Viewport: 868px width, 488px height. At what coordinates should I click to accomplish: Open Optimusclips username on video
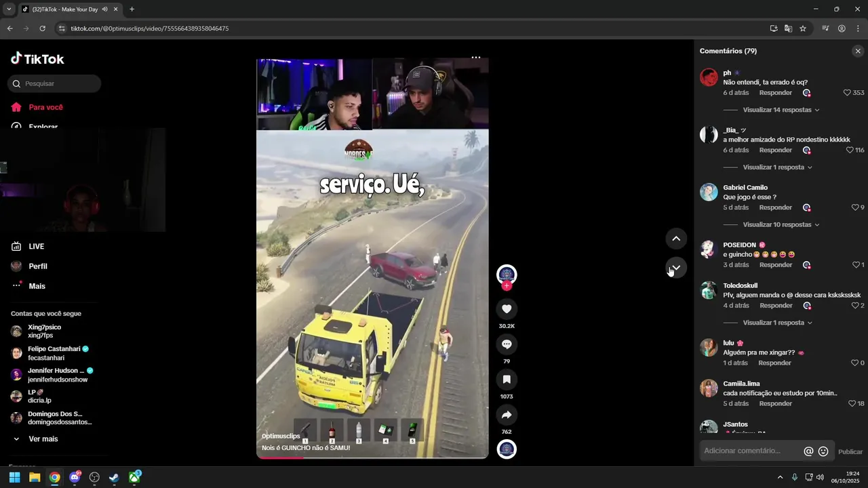[281, 436]
